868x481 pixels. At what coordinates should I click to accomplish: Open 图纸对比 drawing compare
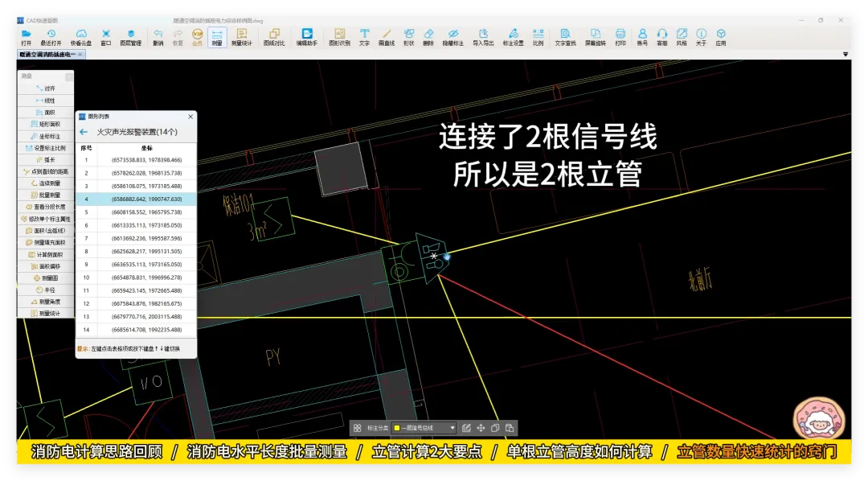[274, 37]
